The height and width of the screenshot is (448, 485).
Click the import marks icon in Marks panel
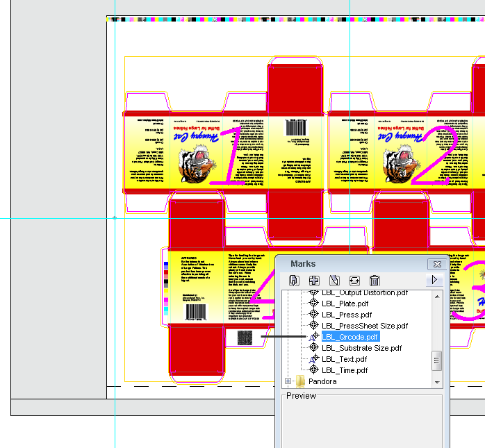coord(294,281)
